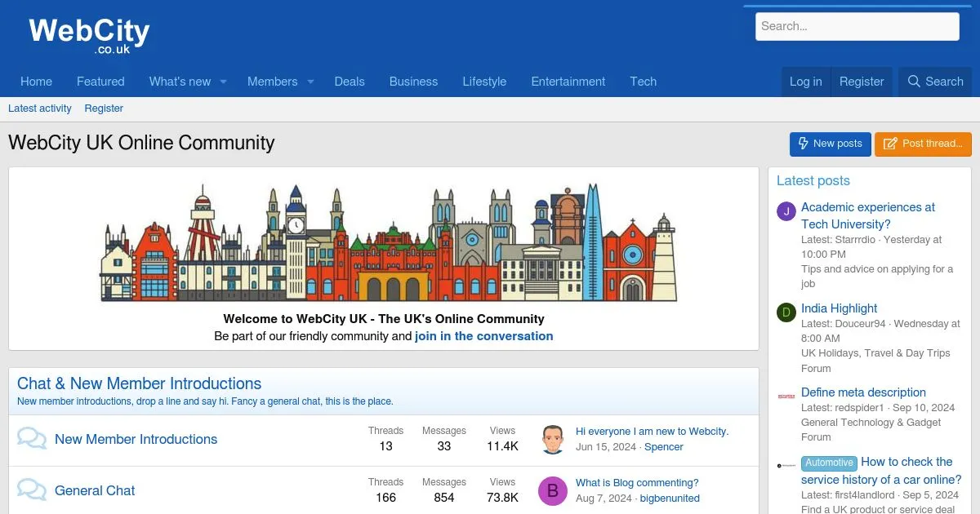Screen dimensions: 980x514
Task: Open Academic experiences at Tech University post
Action: point(868,215)
